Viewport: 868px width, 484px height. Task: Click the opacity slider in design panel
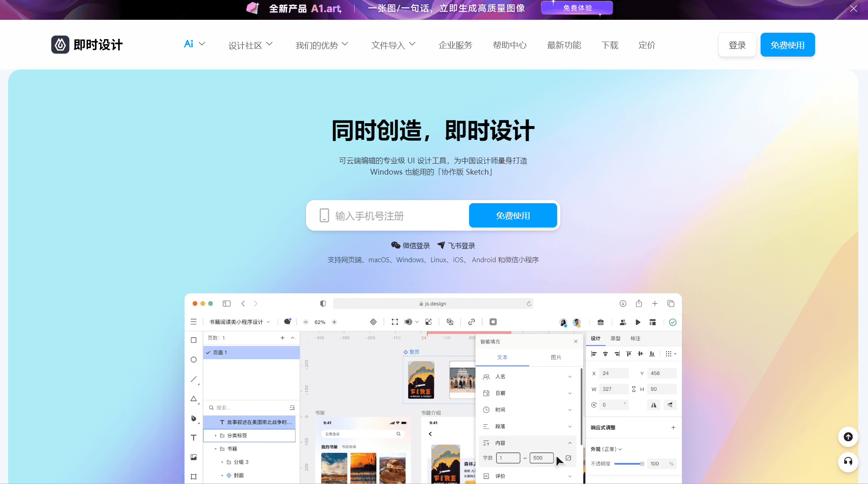point(628,464)
